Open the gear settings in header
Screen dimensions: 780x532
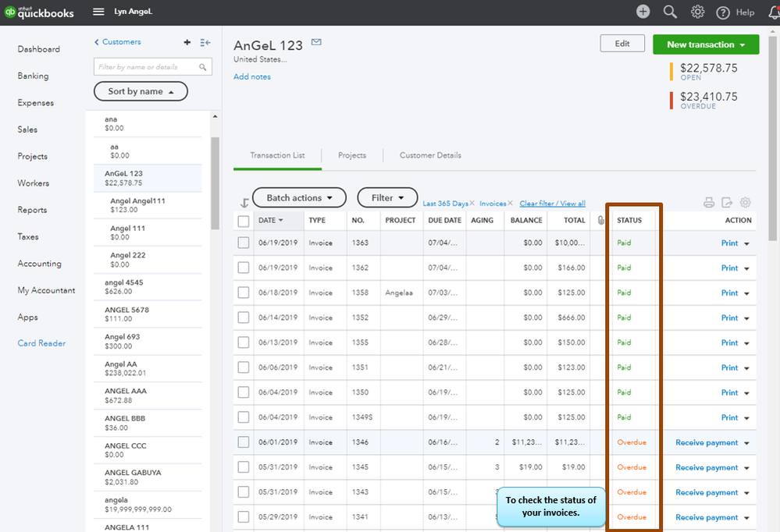coord(697,12)
